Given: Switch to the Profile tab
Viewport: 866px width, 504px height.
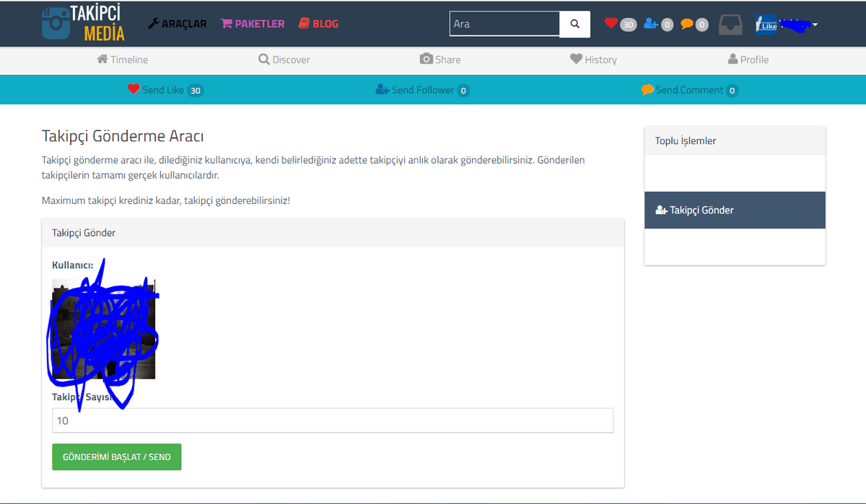Looking at the screenshot, I should coord(748,60).
